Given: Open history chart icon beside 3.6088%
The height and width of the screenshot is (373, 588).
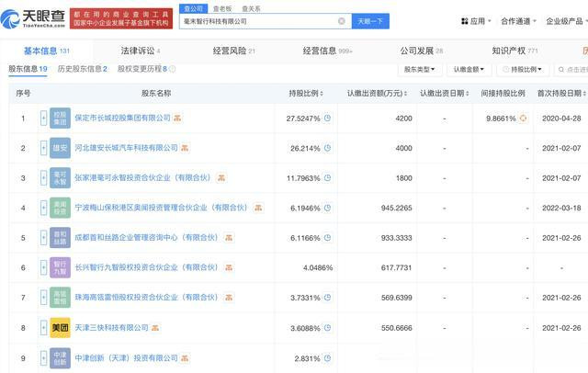Looking at the screenshot, I should pos(327,328).
